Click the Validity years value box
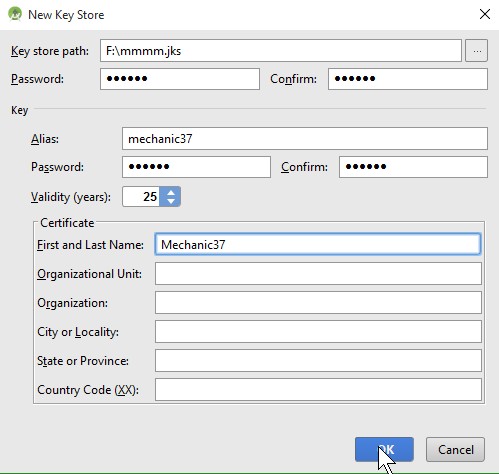Screen dimensions: 499x474 141,197
